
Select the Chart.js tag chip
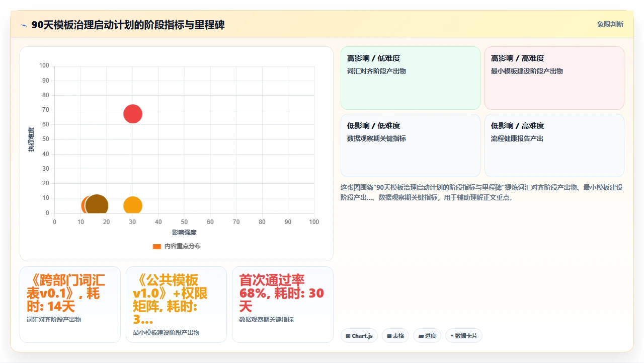pos(359,336)
